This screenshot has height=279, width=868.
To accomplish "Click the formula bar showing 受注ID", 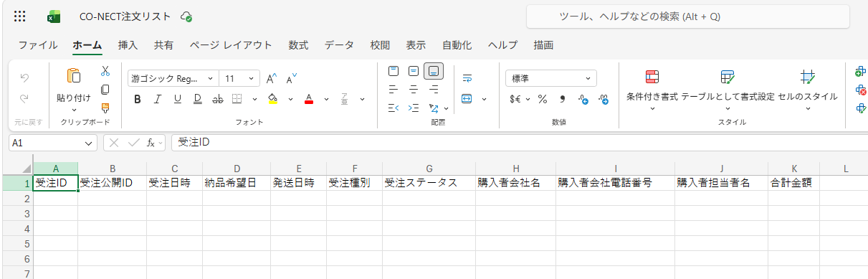I will click(x=519, y=143).
